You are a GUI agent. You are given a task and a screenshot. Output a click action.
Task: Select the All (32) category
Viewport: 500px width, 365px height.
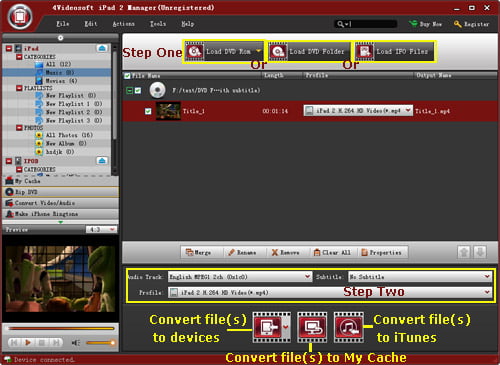(57, 64)
